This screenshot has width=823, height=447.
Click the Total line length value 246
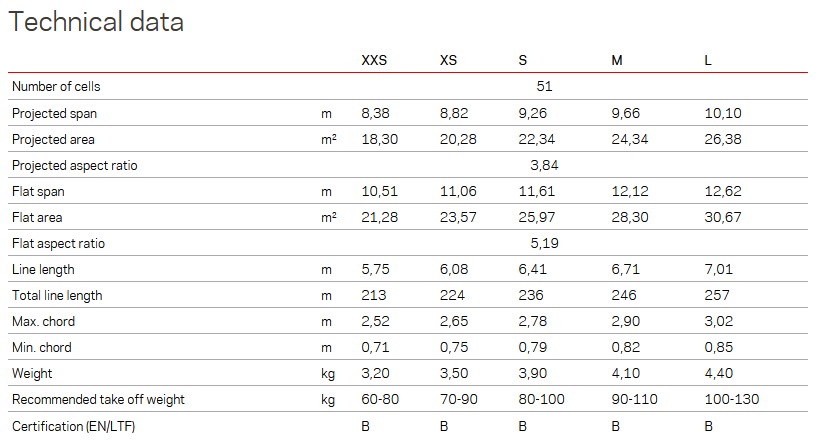pyautogui.click(x=624, y=295)
